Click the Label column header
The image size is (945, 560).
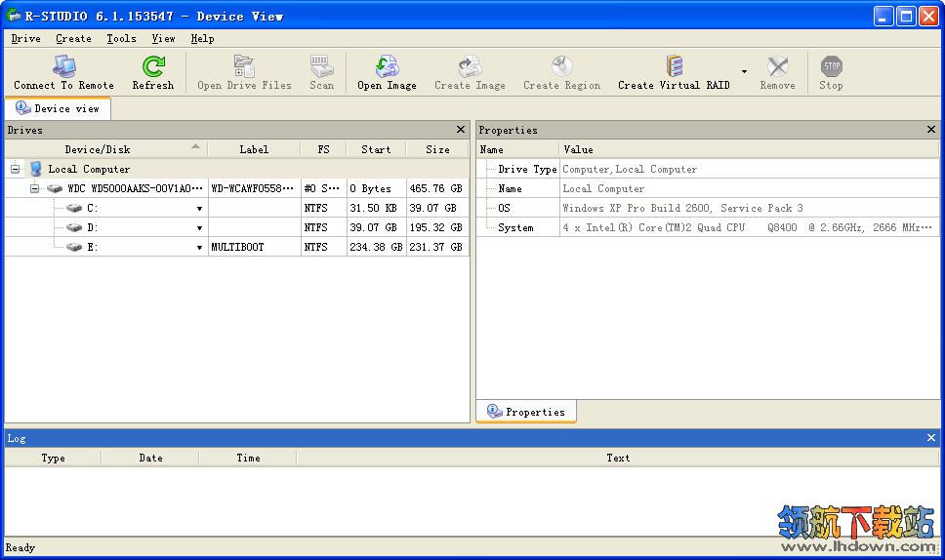click(x=254, y=149)
